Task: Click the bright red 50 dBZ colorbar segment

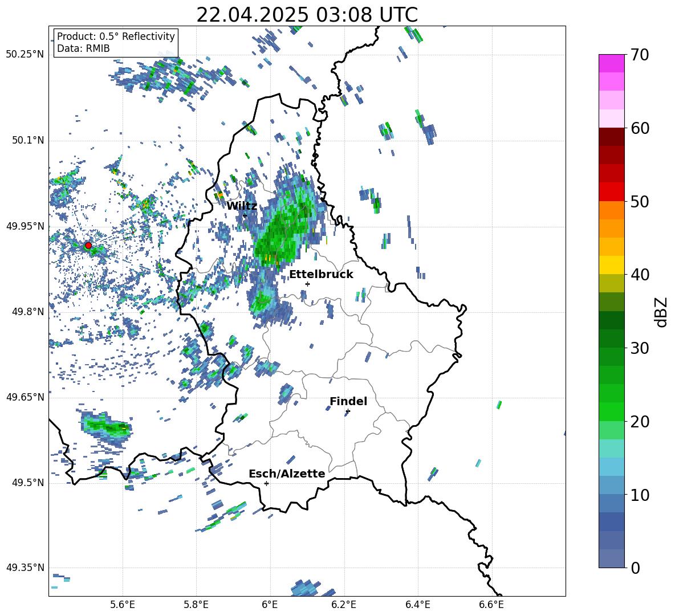Action: tap(611, 192)
